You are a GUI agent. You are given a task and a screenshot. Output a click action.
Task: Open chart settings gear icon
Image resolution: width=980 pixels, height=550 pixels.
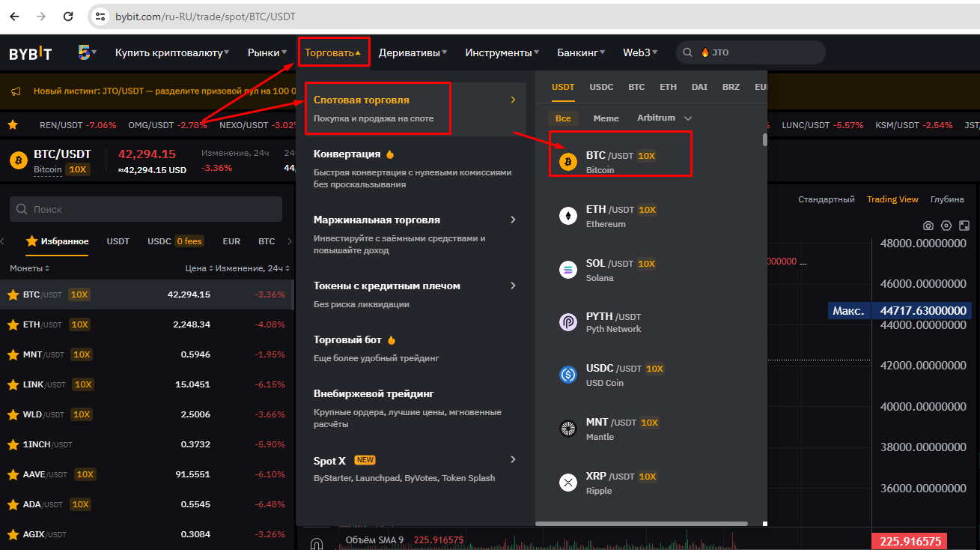946,226
